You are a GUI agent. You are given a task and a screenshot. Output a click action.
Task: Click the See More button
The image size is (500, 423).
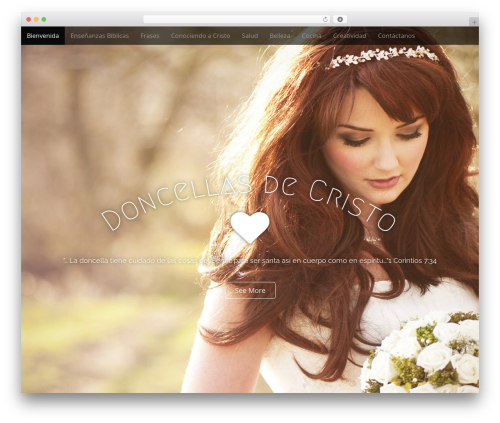250,290
